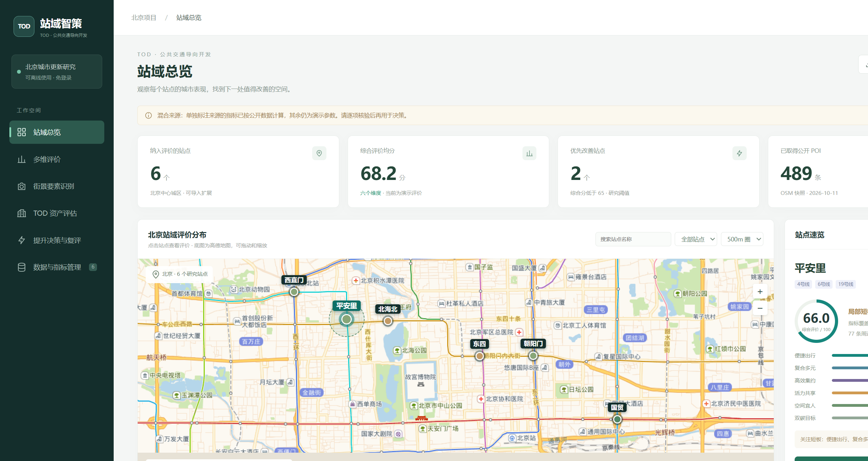This screenshot has width=868, height=461.
Task: Click the 19号线 line tag
Action: (x=846, y=284)
